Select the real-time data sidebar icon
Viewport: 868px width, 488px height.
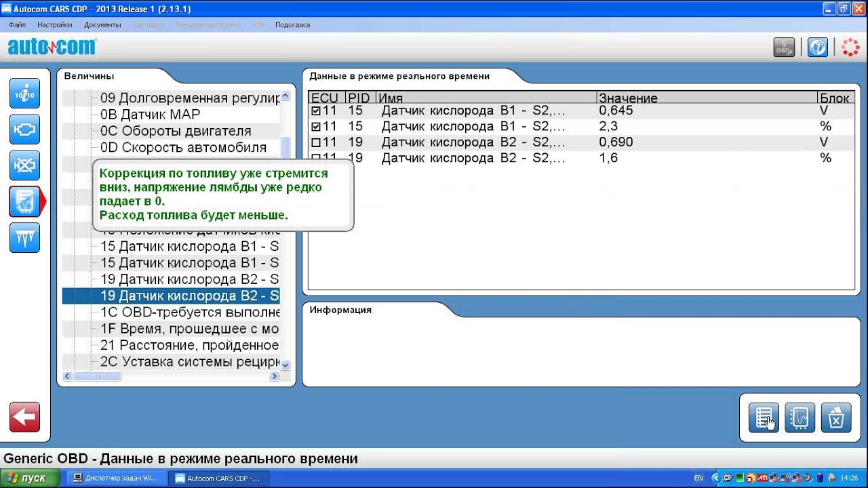[x=24, y=201]
